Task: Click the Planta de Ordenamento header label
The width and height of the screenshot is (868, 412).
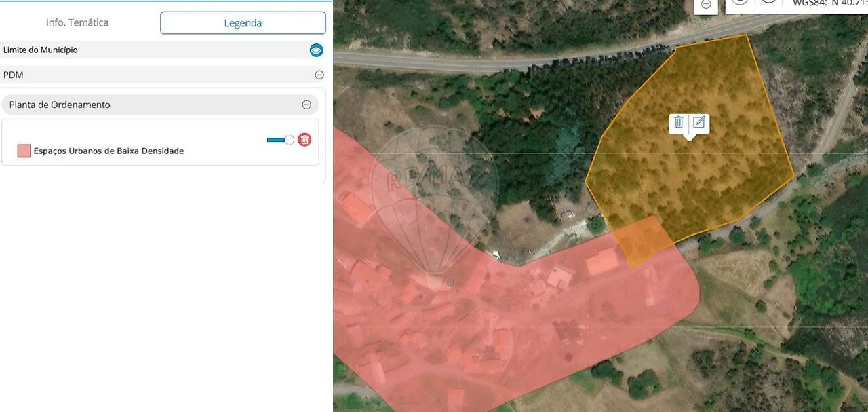Action: click(60, 105)
